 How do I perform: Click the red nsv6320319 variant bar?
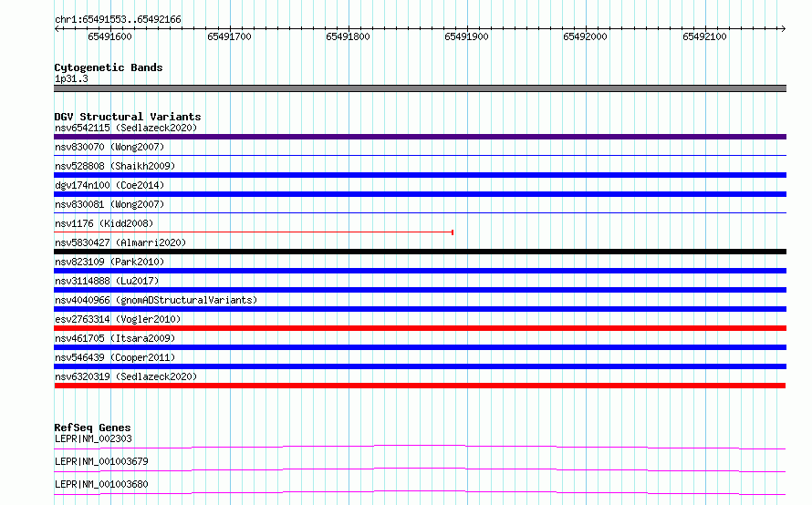420,386
